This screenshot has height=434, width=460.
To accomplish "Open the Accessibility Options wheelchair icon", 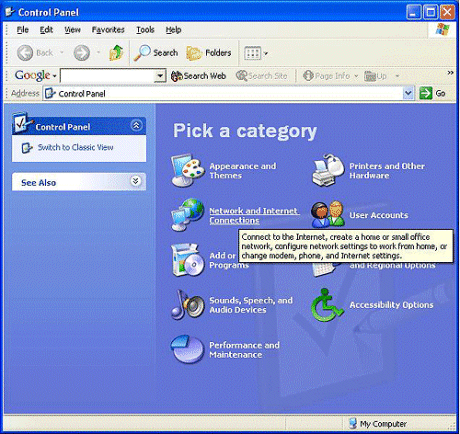I will [327, 305].
